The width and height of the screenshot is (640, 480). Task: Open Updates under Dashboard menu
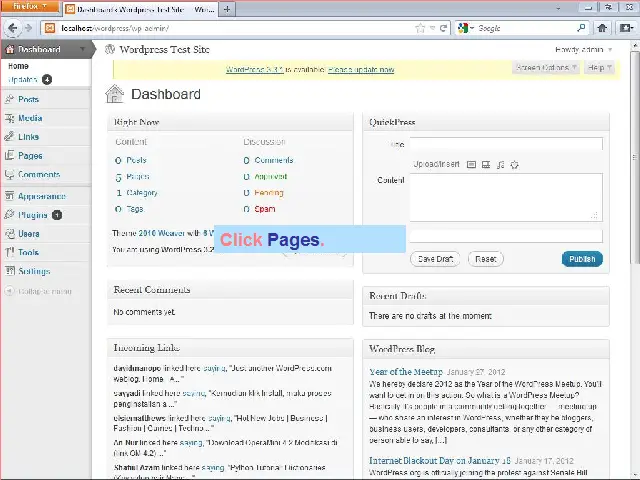click(23, 80)
